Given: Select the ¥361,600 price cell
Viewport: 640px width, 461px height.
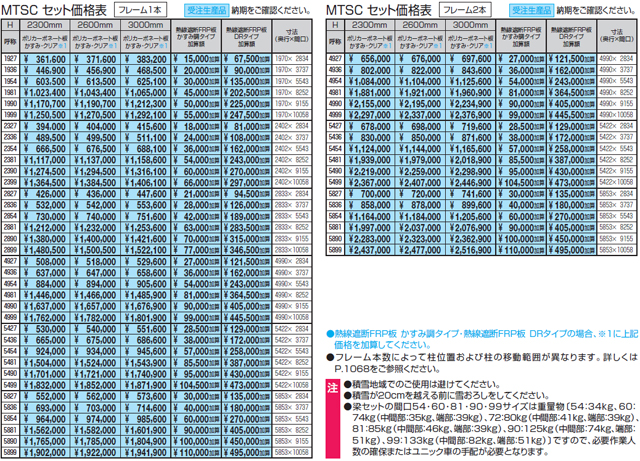Looking at the screenshot, I should (43, 61).
